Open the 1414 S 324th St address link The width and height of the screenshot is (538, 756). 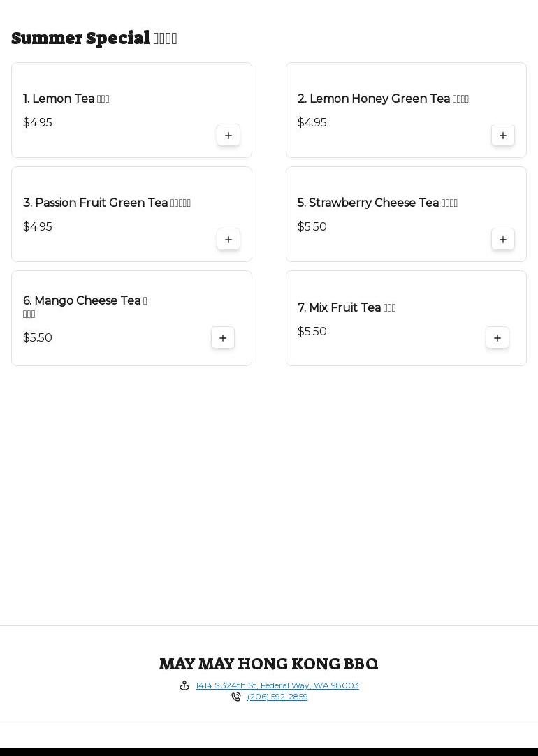tap(277, 685)
